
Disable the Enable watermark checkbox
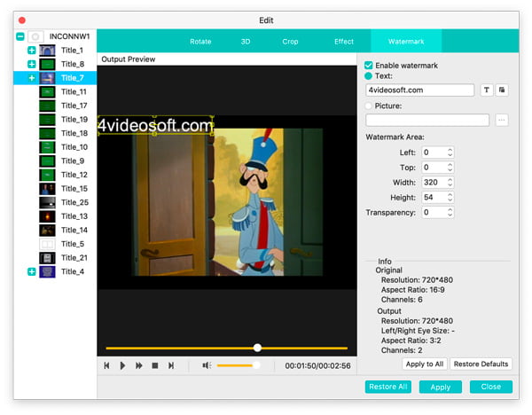(x=369, y=65)
